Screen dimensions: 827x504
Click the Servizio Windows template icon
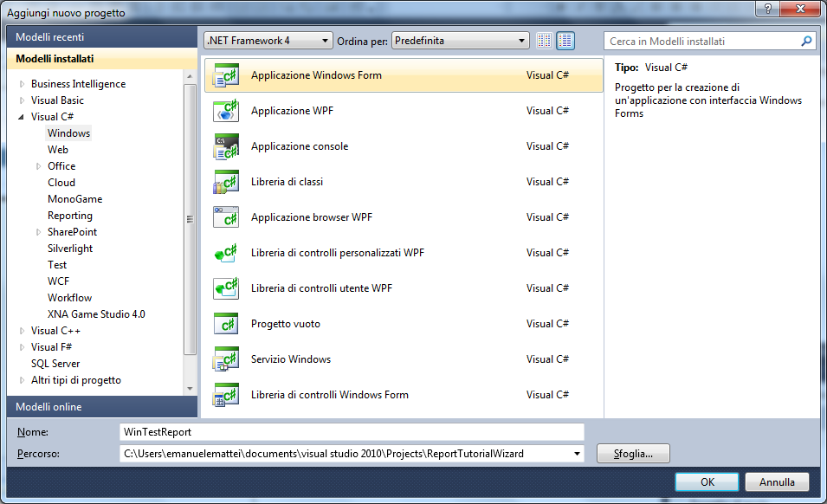pos(226,359)
